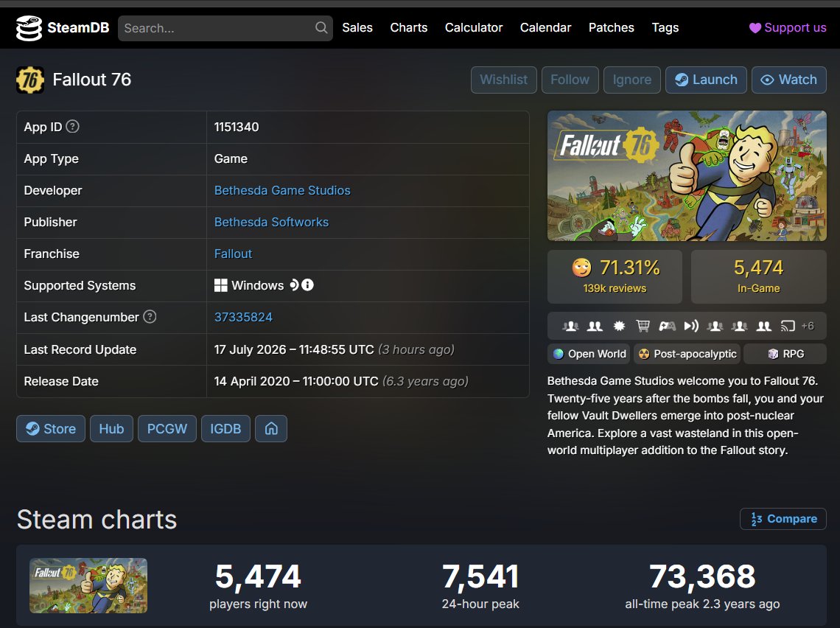Open the Fallout franchise link
This screenshot has width=840, height=628.
coord(233,254)
